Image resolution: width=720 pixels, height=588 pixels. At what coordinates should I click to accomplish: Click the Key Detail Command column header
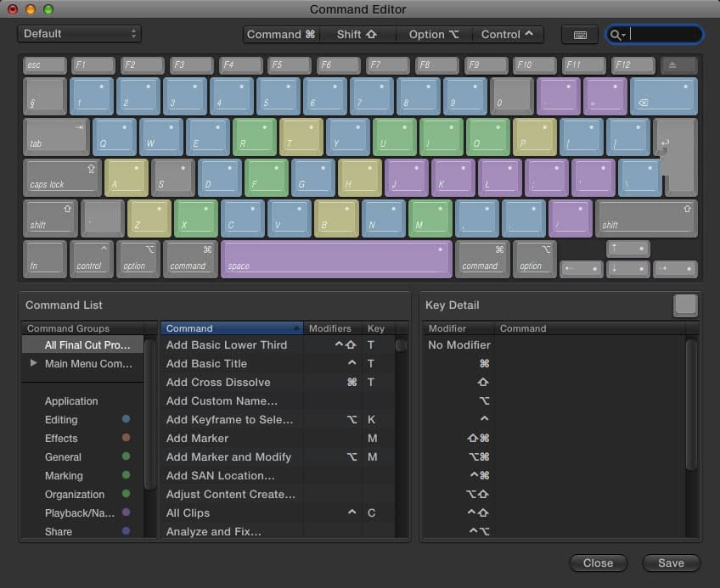(x=590, y=328)
